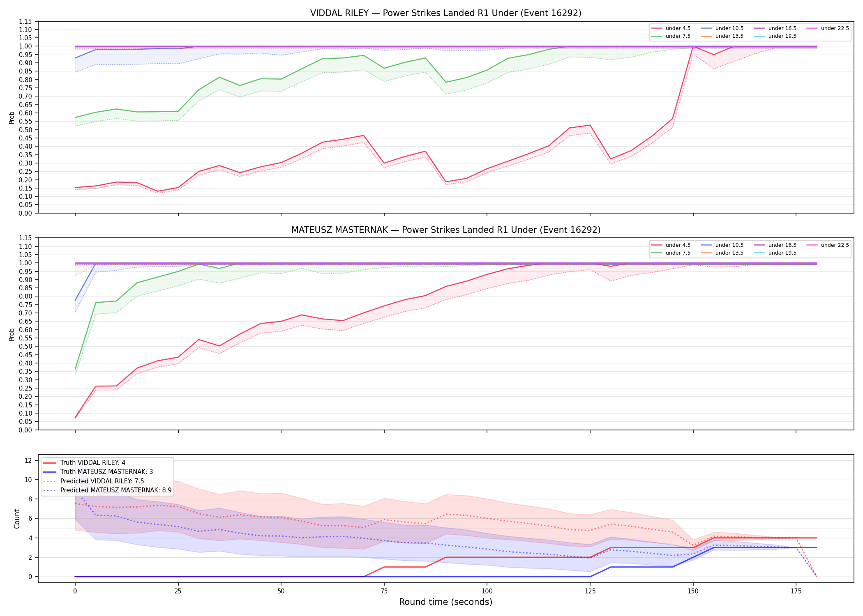Click the VIDDAL RILEY Power Strikes chart title
Screen dimensions: 863x616
click(x=446, y=13)
